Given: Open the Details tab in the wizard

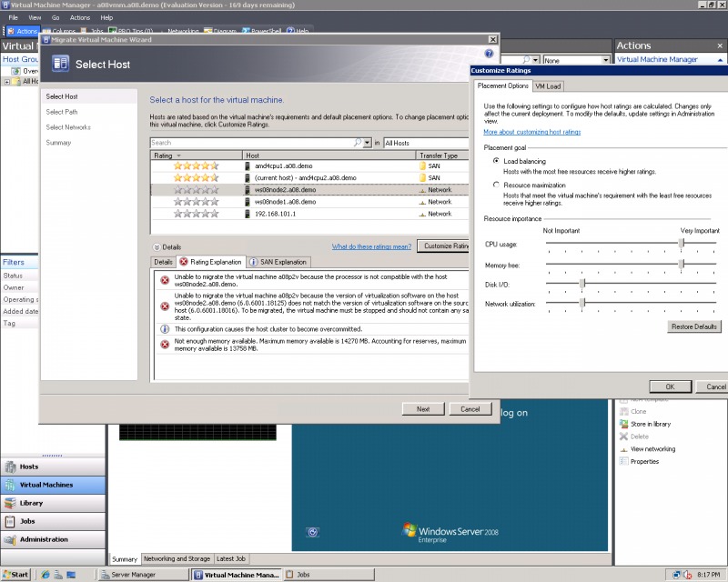Looking at the screenshot, I should point(163,262).
